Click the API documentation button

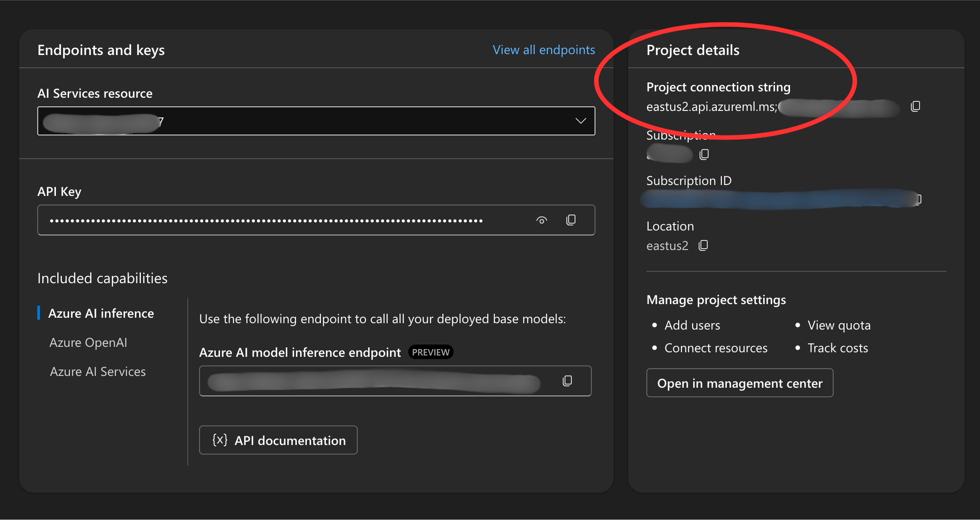(278, 440)
